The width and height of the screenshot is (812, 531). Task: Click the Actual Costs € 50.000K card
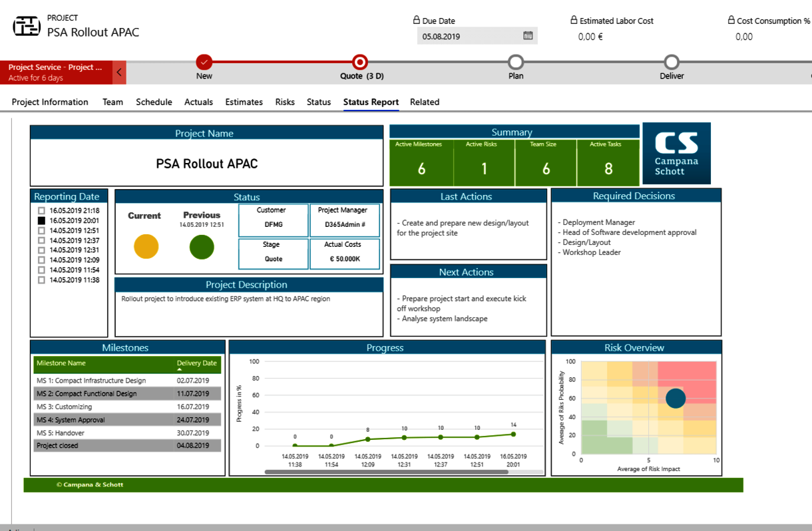tap(344, 254)
